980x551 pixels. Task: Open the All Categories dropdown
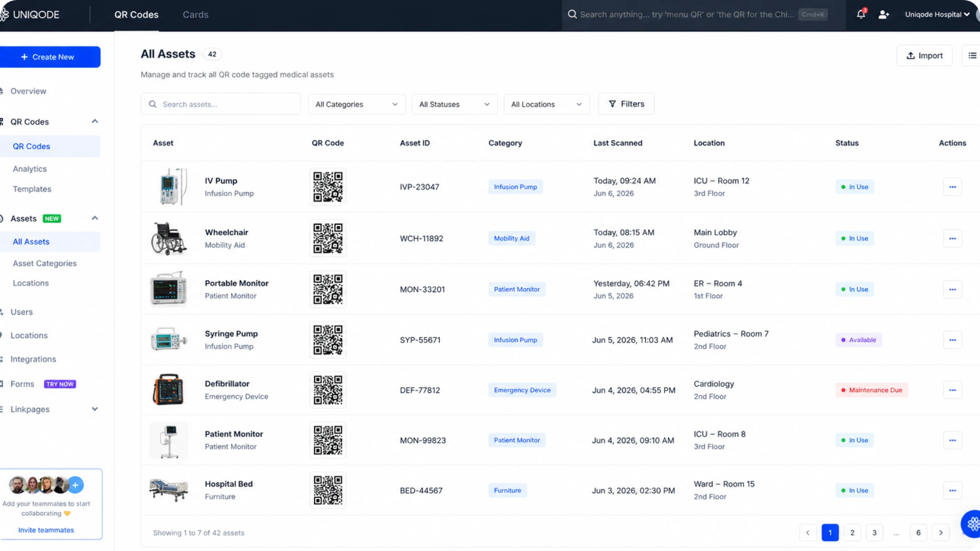click(357, 104)
